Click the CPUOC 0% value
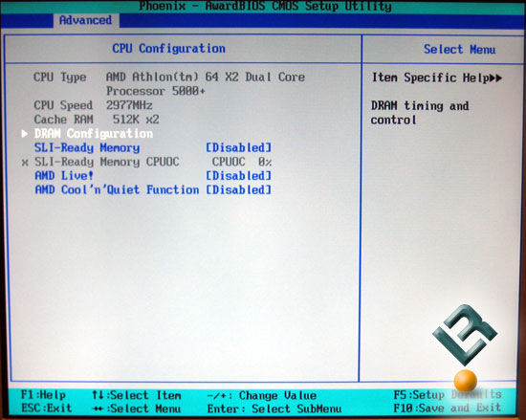Screen dimensions: 526x420 (x=242, y=162)
